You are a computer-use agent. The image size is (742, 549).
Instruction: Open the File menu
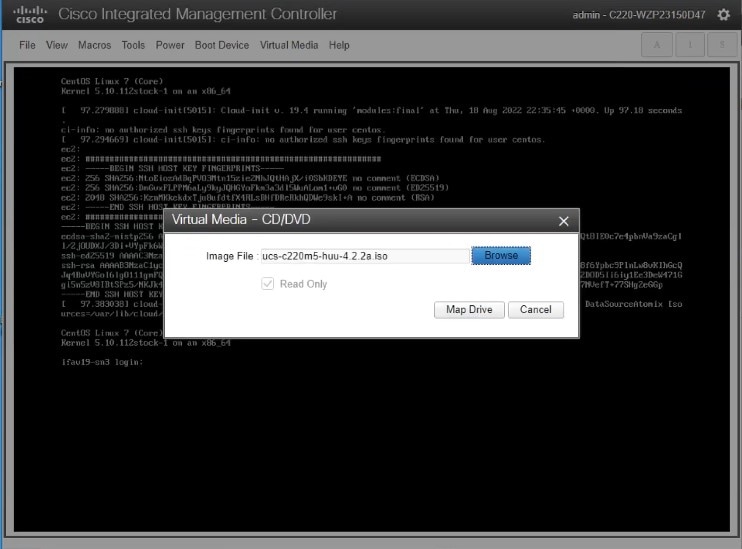point(27,45)
